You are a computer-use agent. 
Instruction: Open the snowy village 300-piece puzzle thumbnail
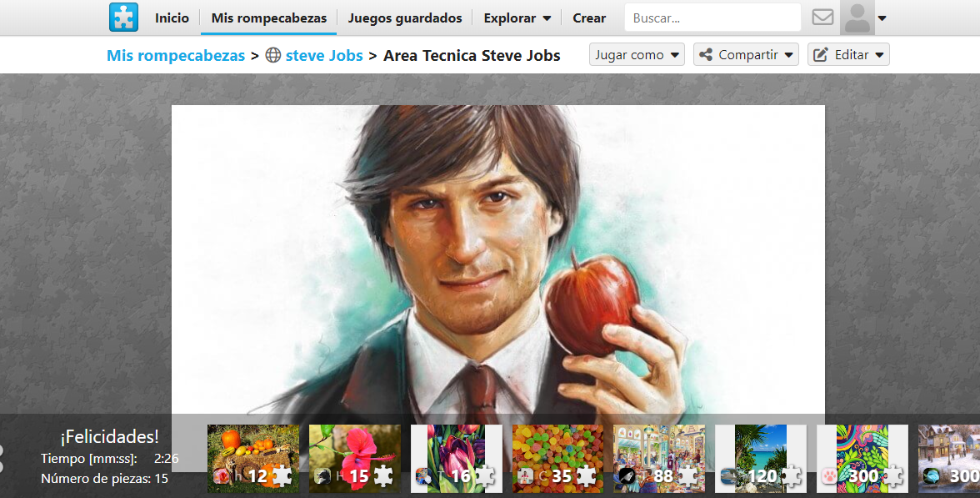click(x=948, y=459)
